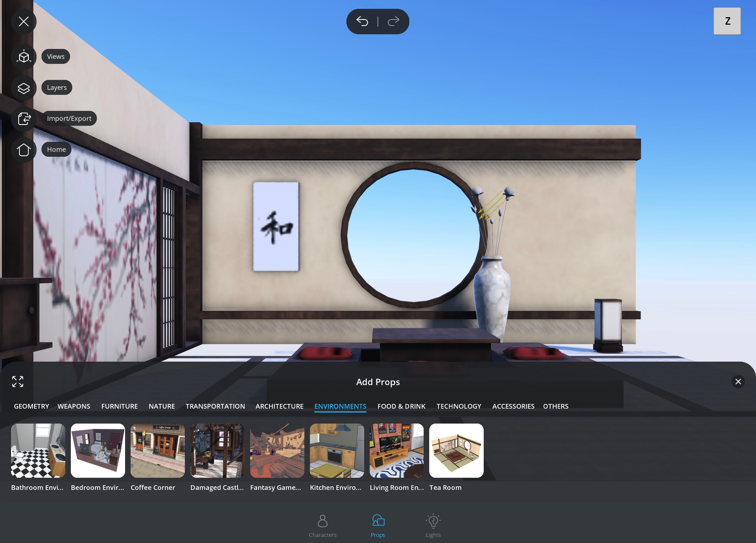Click the undo arrow icon
The height and width of the screenshot is (543, 756).
tap(362, 21)
